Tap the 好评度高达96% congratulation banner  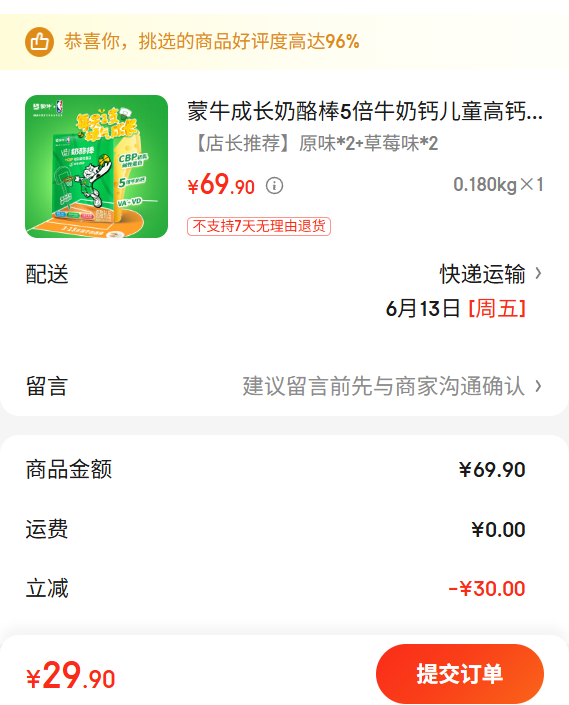284,42
